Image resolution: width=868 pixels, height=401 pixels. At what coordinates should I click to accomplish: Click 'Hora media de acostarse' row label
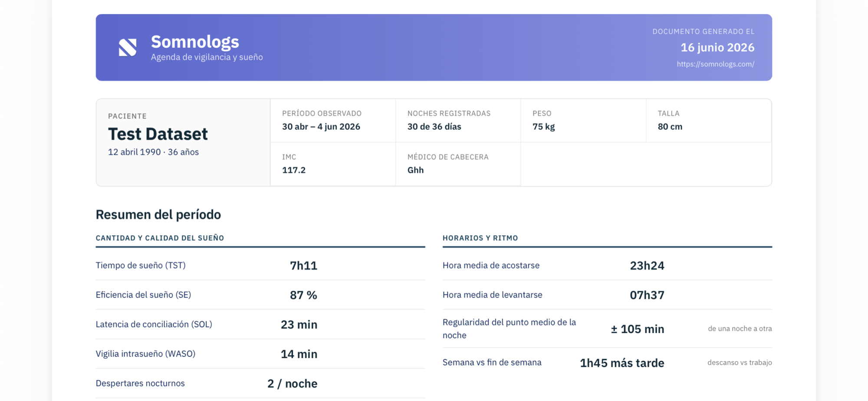pyautogui.click(x=491, y=265)
